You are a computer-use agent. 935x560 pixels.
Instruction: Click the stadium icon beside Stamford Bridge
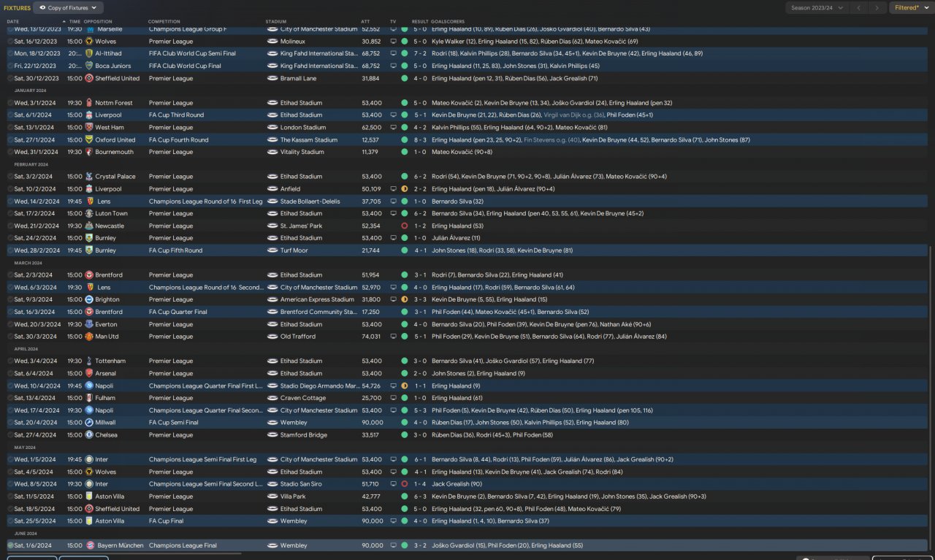[x=272, y=434]
